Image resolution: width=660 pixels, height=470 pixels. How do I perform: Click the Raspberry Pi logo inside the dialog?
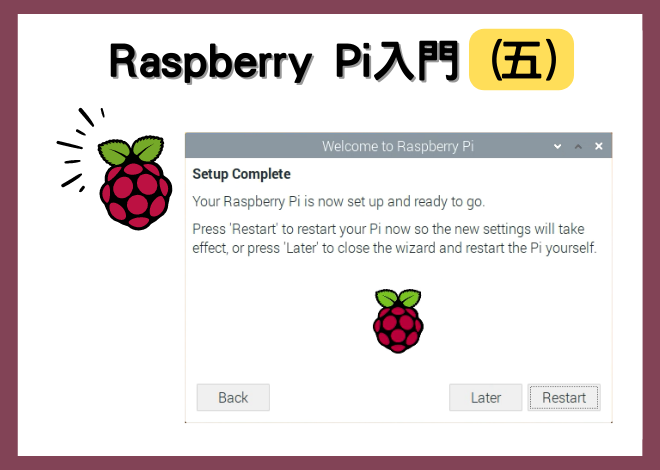[x=398, y=321]
